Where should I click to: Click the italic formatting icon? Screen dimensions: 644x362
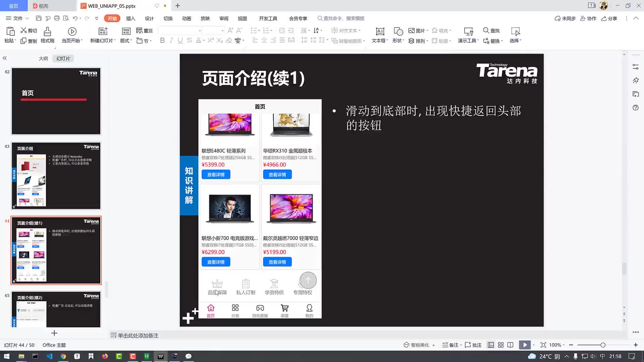coord(172,41)
